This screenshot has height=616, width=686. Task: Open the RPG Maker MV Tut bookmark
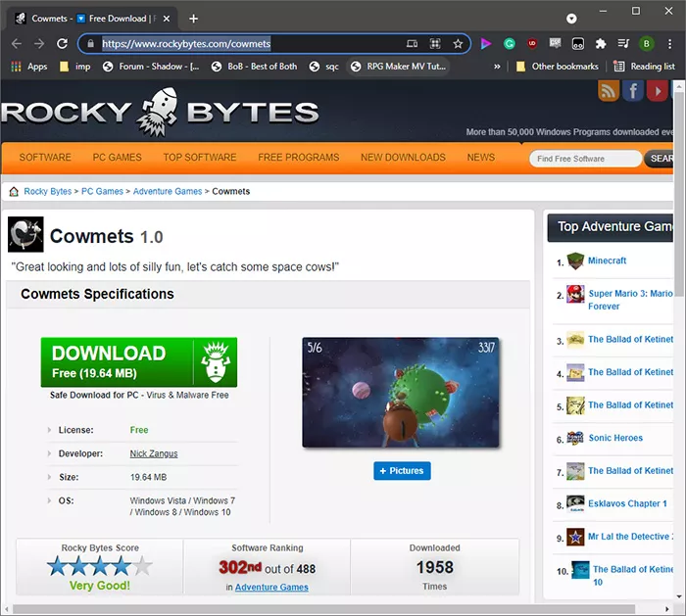tap(399, 67)
